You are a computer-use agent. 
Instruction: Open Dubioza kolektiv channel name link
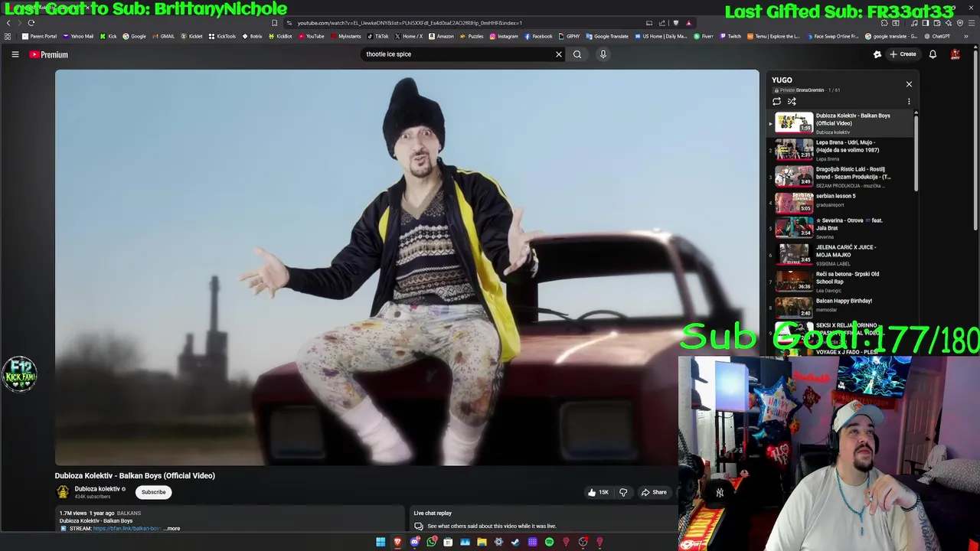click(x=97, y=489)
